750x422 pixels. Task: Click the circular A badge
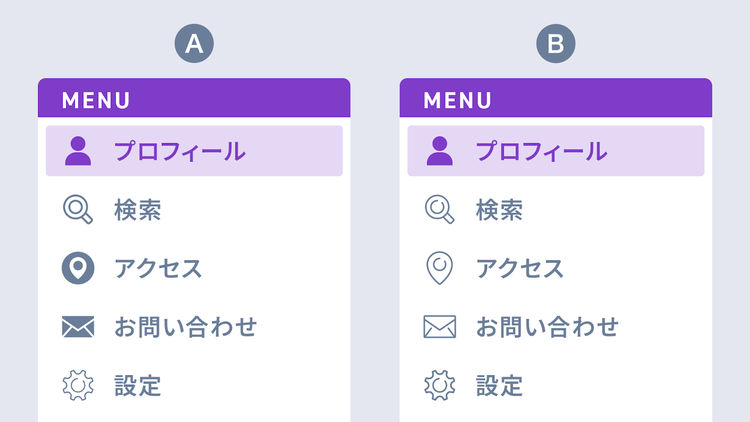point(194,43)
